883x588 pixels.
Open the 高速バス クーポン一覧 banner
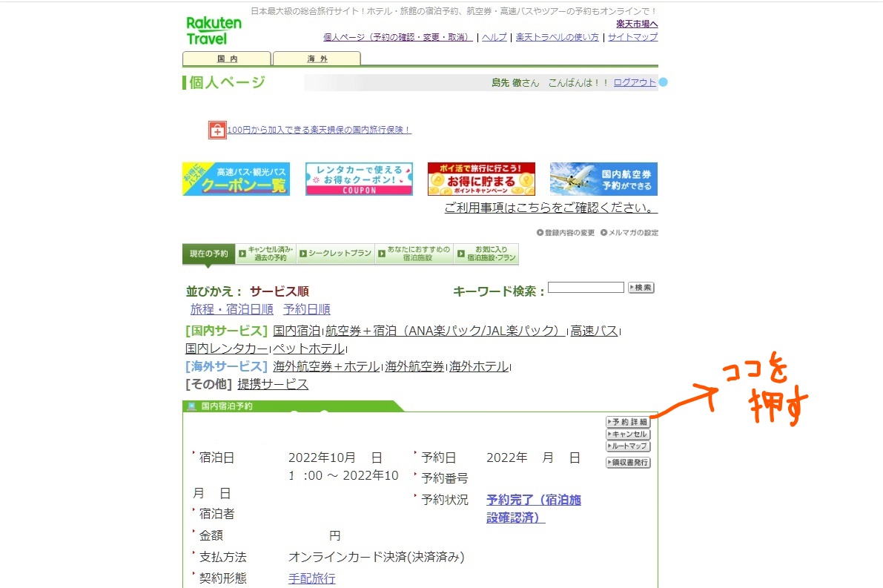236,178
